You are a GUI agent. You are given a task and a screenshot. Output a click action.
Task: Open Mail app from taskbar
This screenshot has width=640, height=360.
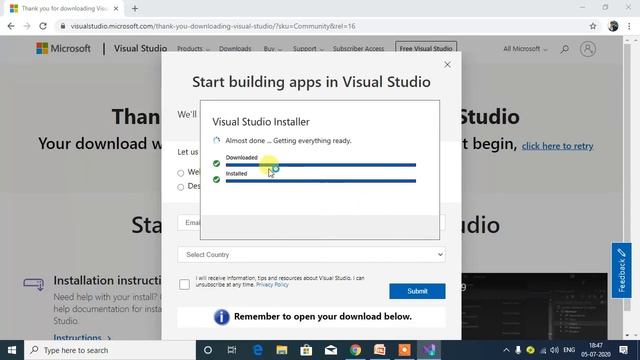coord(331,350)
